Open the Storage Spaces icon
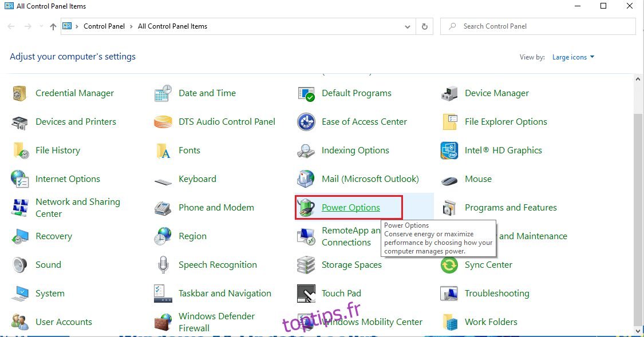644x337 pixels. tap(306, 265)
